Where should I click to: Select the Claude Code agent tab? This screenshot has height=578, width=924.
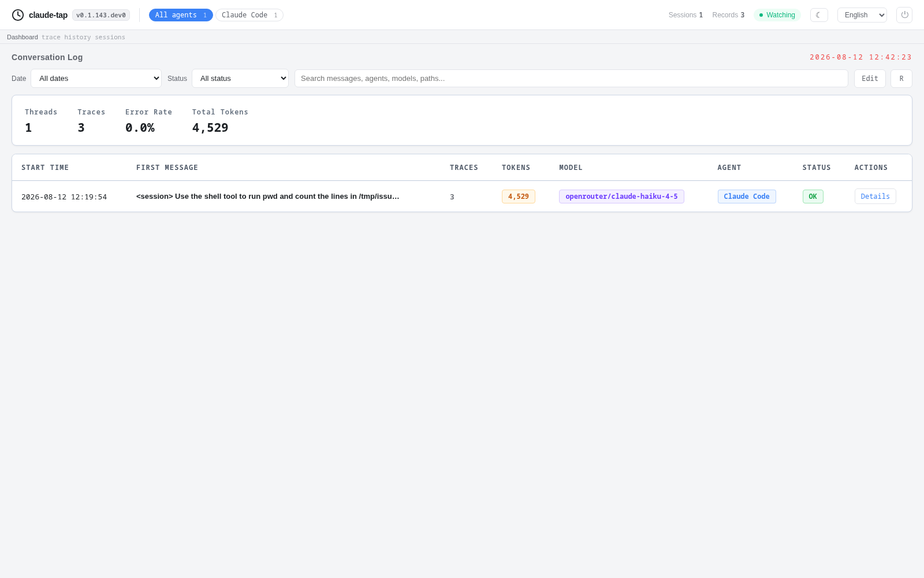click(249, 15)
